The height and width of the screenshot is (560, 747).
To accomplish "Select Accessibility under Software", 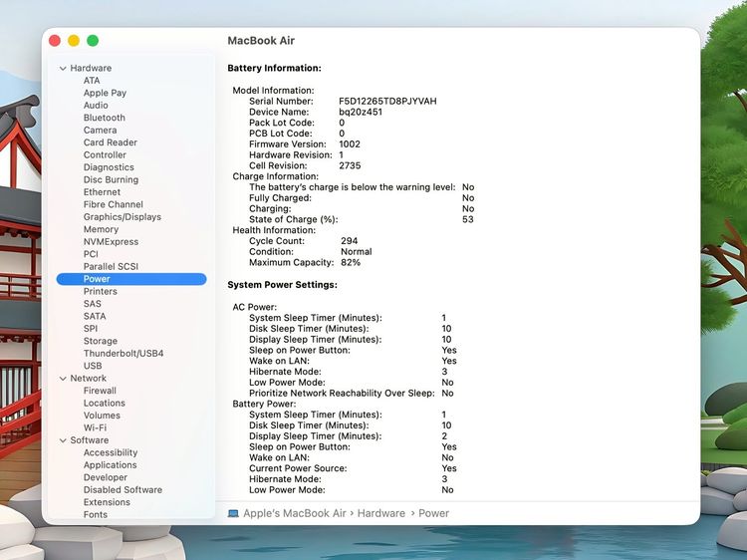I will (111, 452).
